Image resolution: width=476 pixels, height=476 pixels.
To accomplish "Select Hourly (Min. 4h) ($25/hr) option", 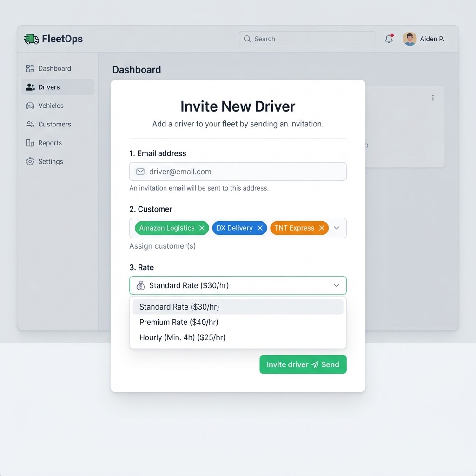I will coord(238,337).
